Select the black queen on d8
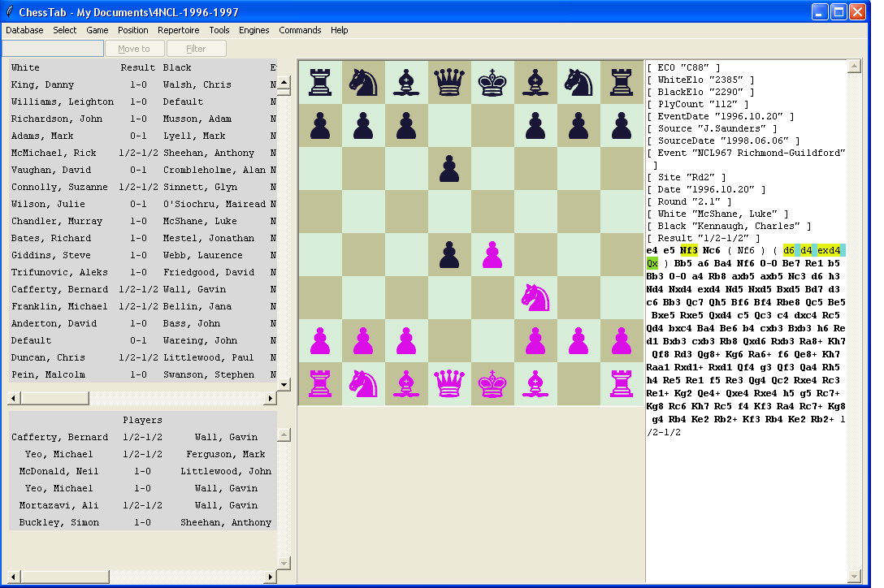The image size is (884, 588). click(449, 82)
